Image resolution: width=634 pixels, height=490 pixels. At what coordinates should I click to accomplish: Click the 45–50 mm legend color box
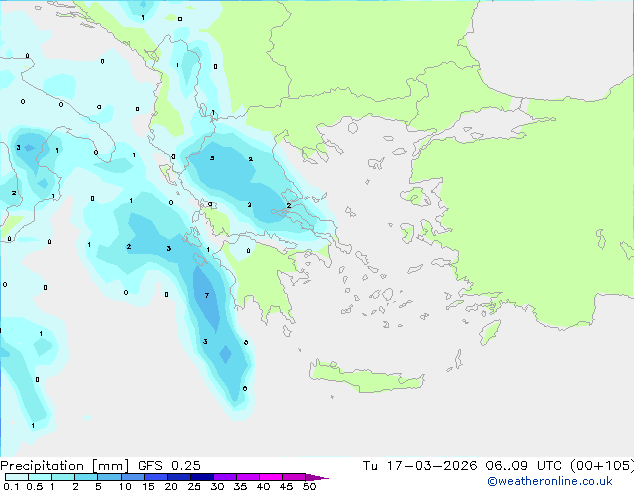pos(294,477)
